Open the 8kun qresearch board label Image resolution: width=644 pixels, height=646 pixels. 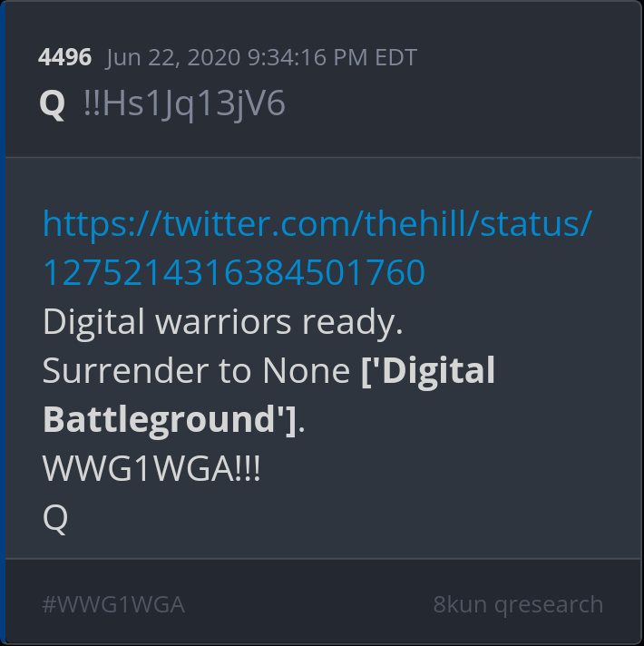pyautogui.click(x=518, y=605)
